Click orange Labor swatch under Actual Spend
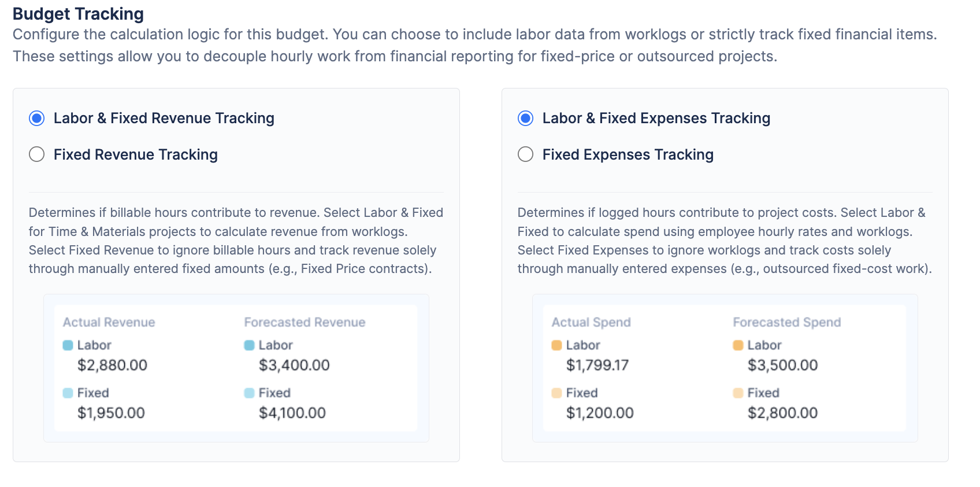The height and width of the screenshot is (487, 980). point(556,345)
